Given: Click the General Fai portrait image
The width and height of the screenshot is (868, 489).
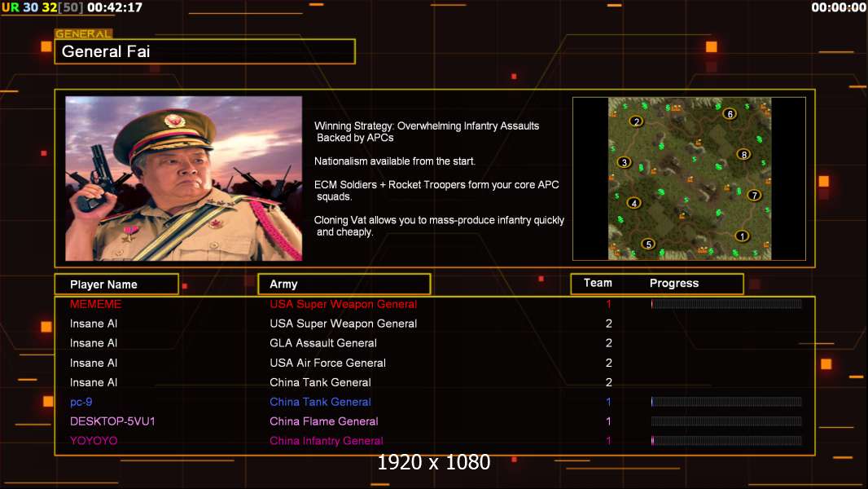Looking at the screenshot, I should pyautogui.click(x=184, y=178).
